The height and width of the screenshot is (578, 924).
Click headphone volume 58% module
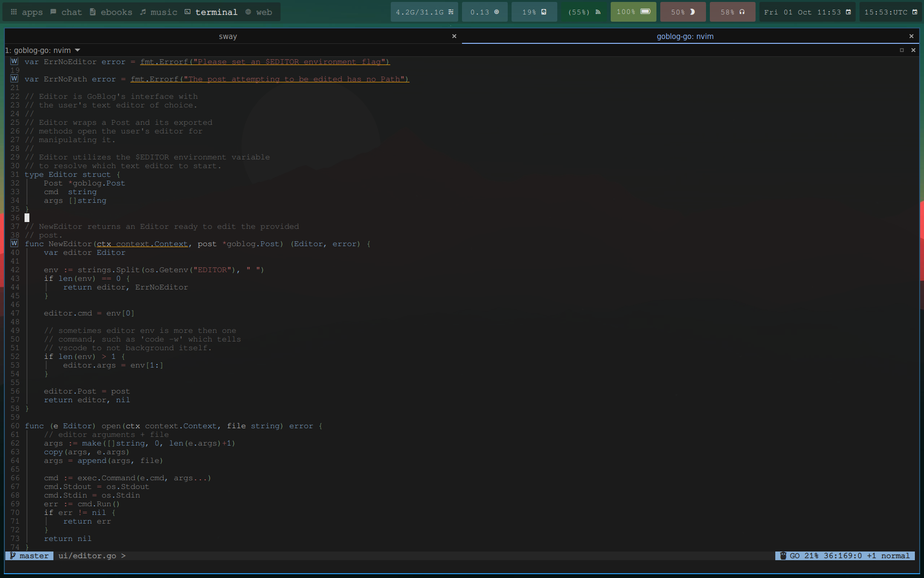(x=732, y=12)
